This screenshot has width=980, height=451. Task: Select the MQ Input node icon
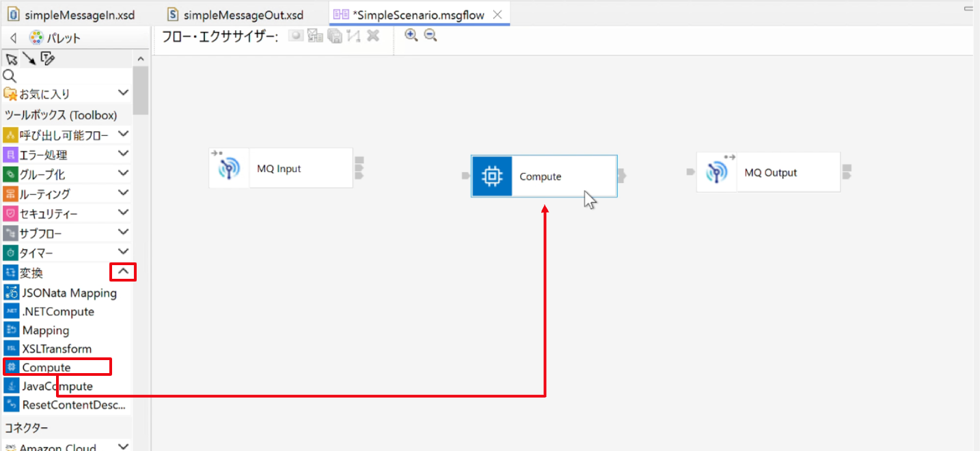pyautogui.click(x=229, y=168)
